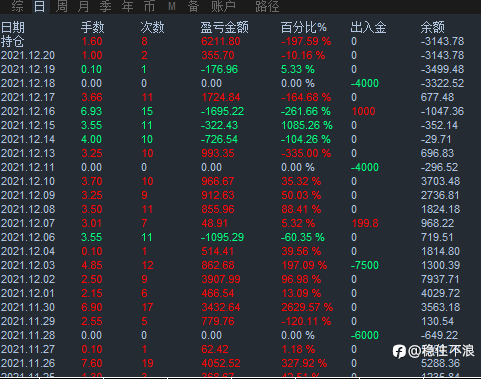Click the Facebook icon in watermark

tap(399, 351)
